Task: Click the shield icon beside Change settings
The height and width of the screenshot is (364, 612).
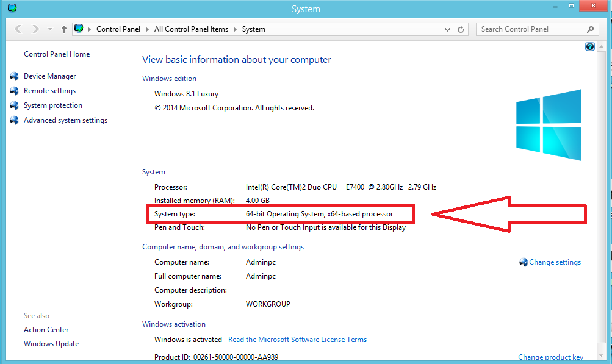Action: click(x=524, y=262)
